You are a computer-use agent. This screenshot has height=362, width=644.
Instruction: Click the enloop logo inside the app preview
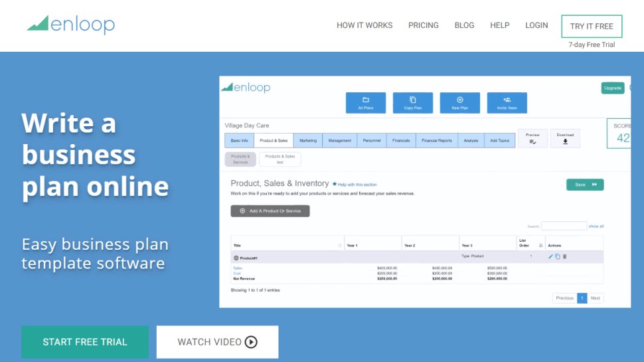246,88
